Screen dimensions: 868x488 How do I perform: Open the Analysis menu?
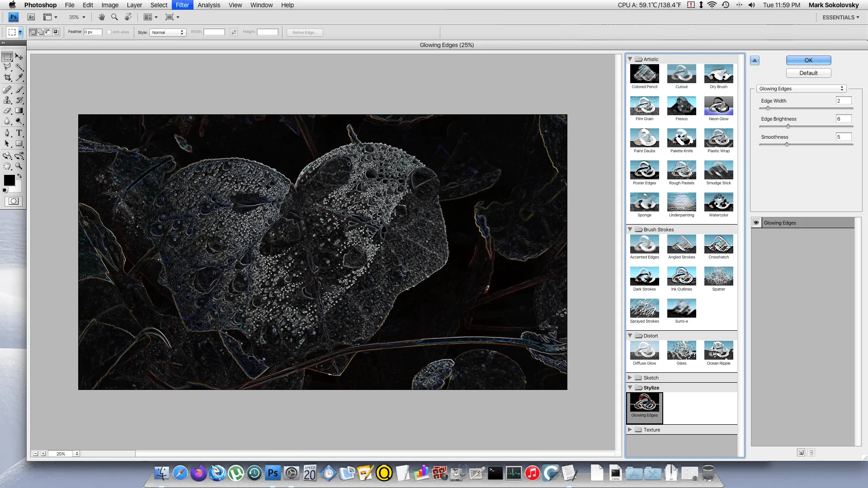coord(208,5)
